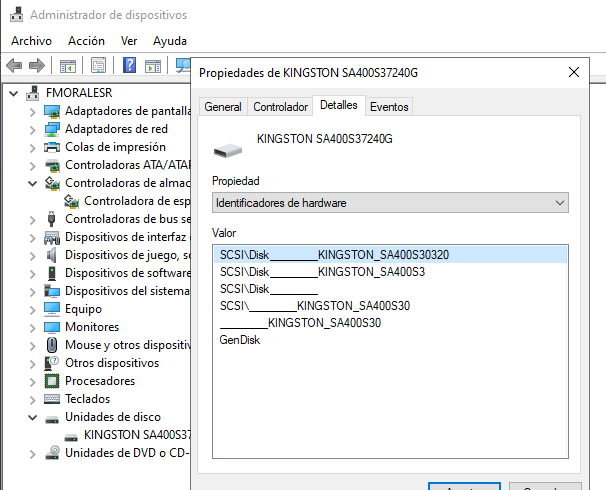Click the Monitores icon
This screenshot has width=606, height=490.
[52, 327]
